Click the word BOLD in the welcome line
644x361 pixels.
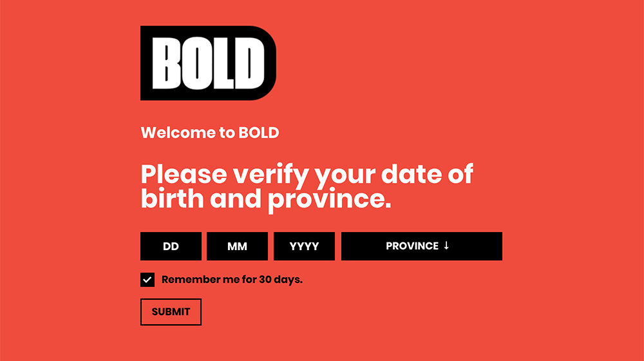click(x=259, y=133)
